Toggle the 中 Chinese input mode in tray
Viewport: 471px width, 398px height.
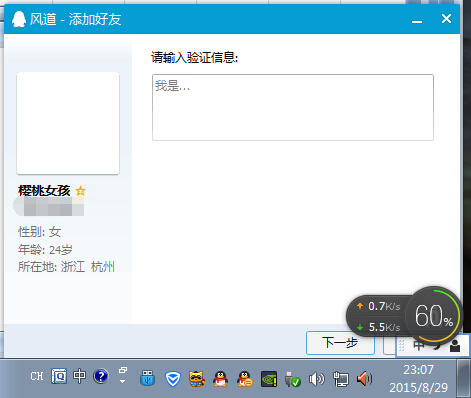coord(79,376)
